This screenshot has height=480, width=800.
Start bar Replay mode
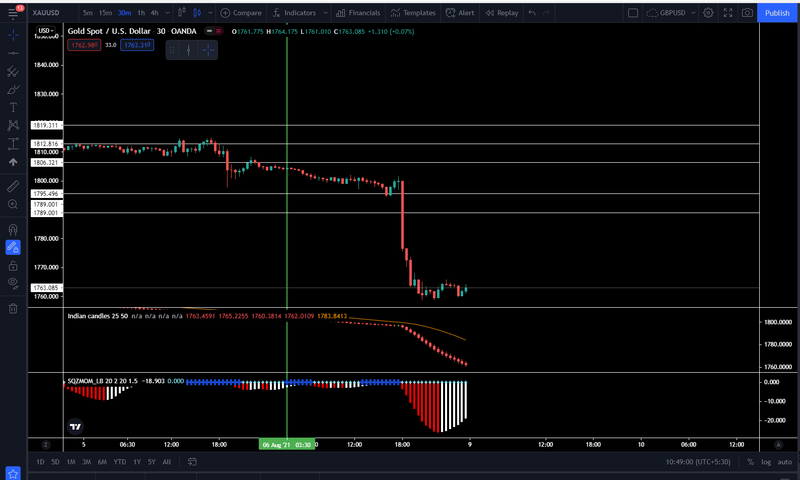[502, 13]
